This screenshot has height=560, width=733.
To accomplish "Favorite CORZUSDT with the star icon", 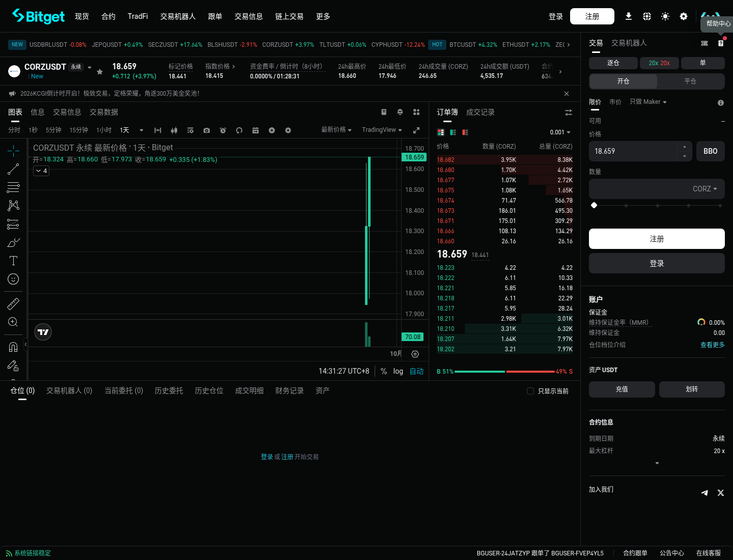I will [x=100, y=72].
